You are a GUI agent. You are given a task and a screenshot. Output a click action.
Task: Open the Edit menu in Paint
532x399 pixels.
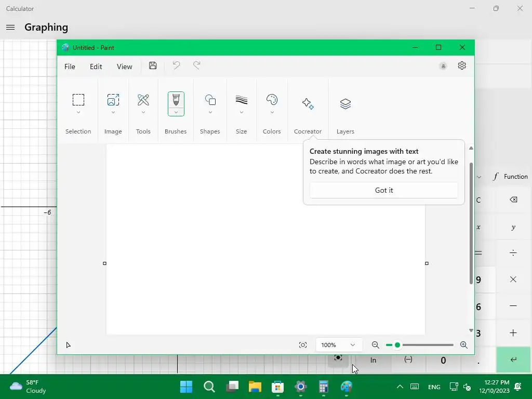96,66
